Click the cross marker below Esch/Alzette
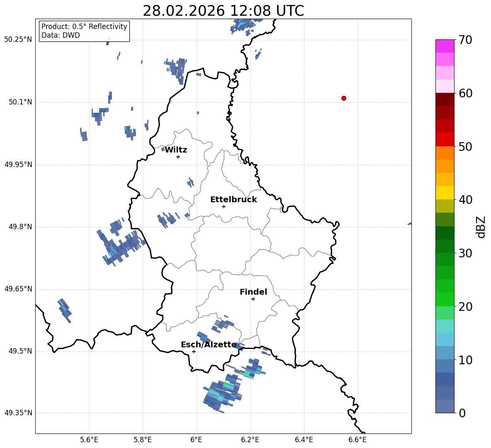This screenshot has height=448, width=491. pos(194,351)
